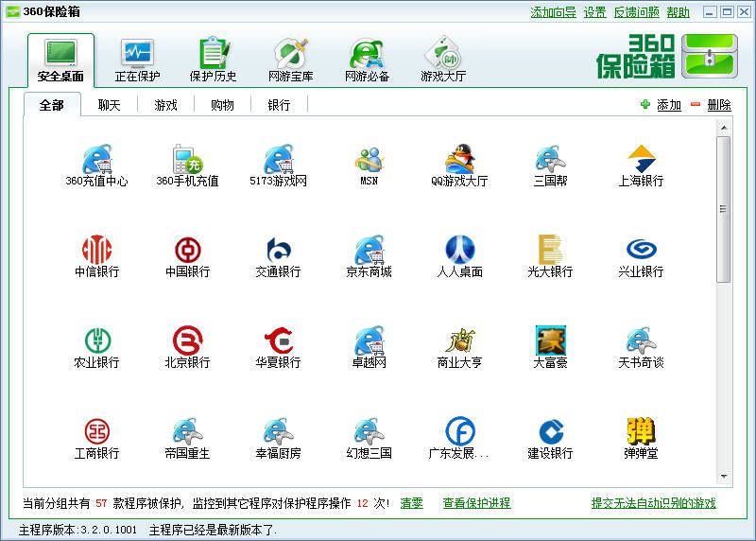This screenshot has height=541, width=756.
Task: Switch to the 购物 category tab
Action: click(222, 105)
